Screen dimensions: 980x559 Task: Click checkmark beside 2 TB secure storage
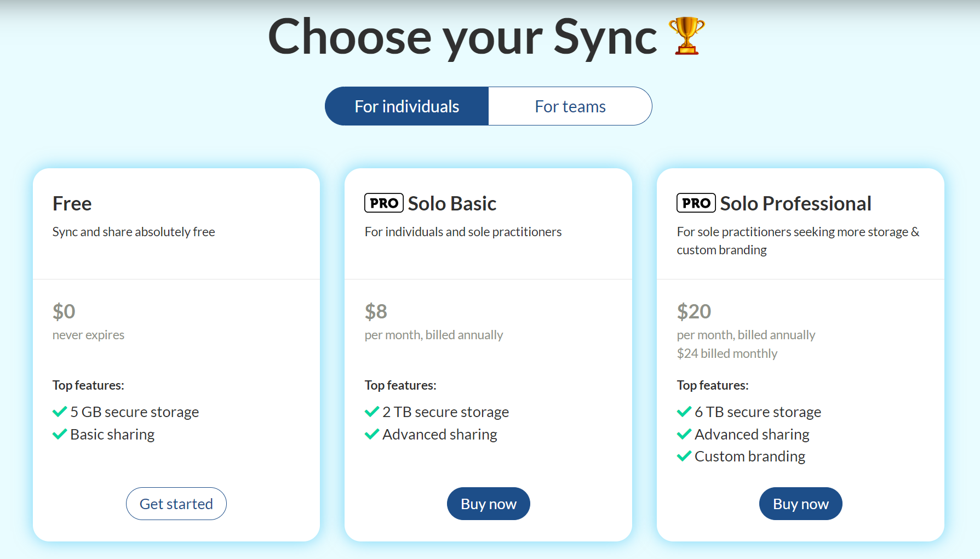[372, 412]
